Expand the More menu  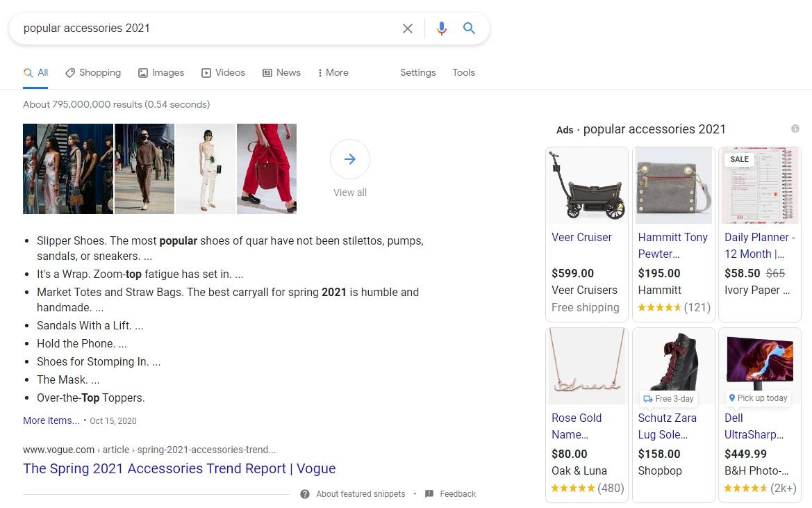pyautogui.click(x=333, y=72)
